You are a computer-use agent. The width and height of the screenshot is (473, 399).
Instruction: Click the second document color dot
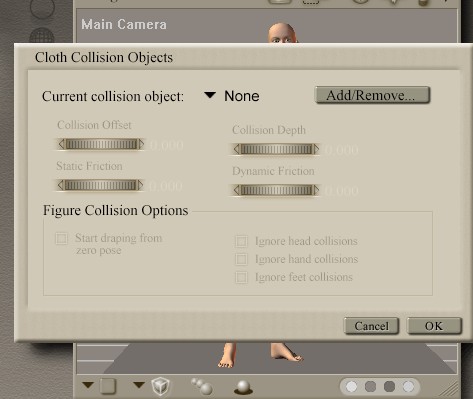click(x=370, y=387)
